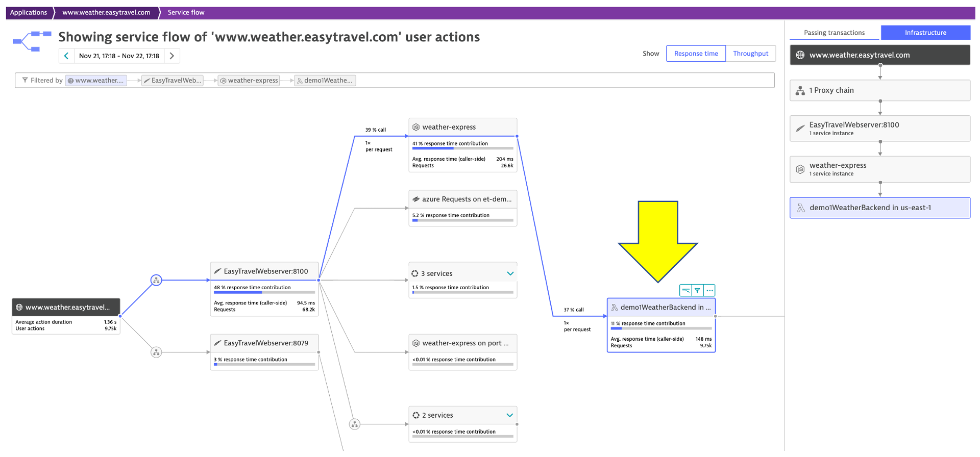Click the service flow icon beside the title
The width and height of the screenshot is (980, 457).
pos(32,41)
